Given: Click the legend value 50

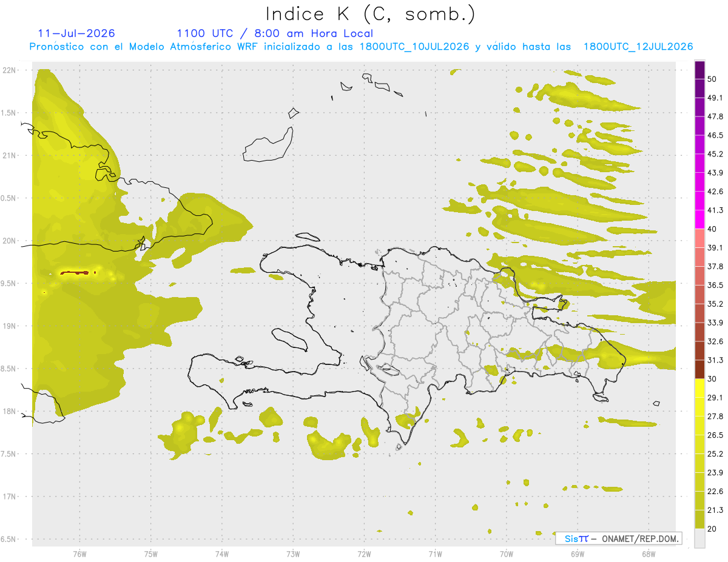Looking at the screenshot, I should [713, 79].
